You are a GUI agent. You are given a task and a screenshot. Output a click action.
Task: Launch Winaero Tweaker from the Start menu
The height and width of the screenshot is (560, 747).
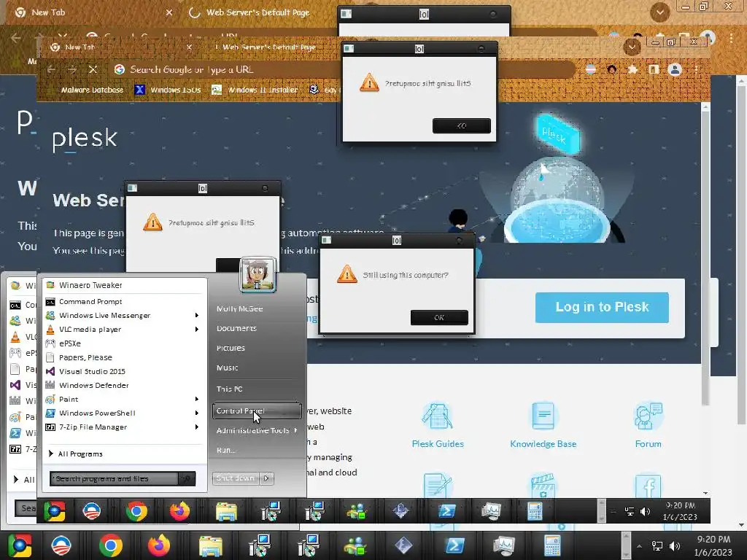[x=125, y=285]
